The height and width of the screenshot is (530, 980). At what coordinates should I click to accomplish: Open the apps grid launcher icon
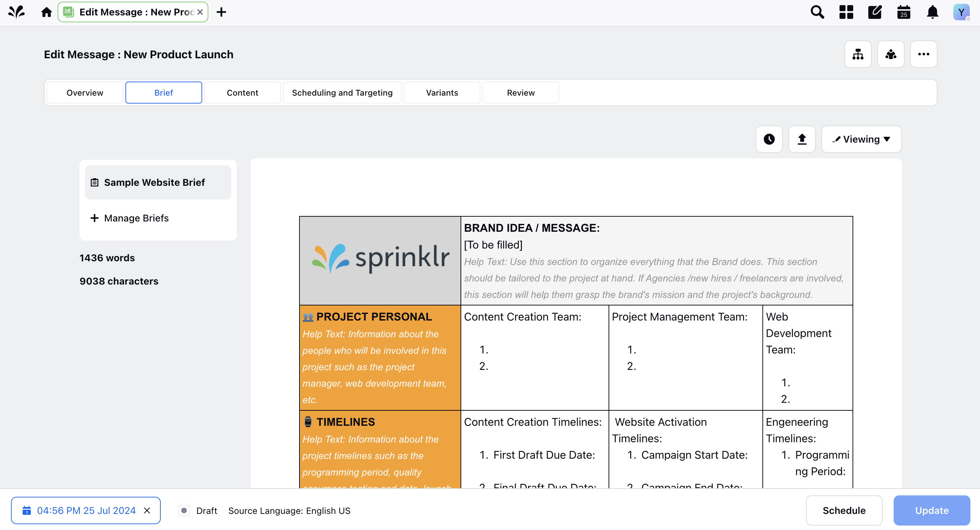click(x=846, y=12)
